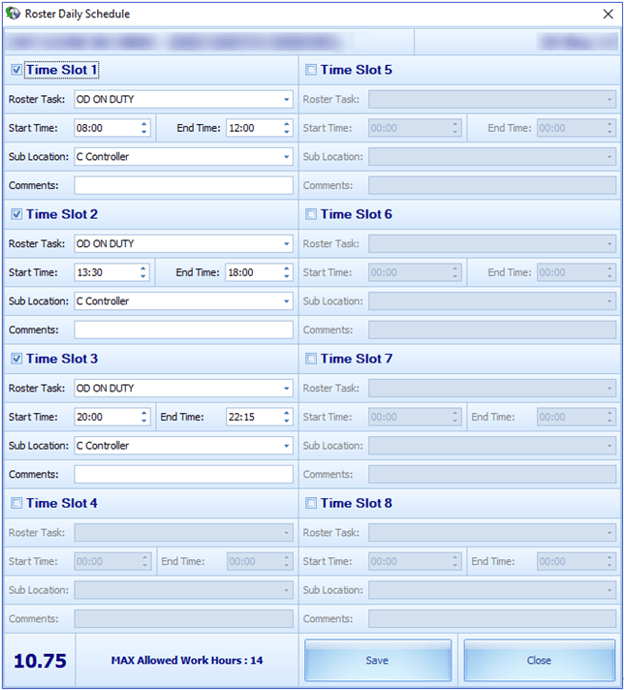
Task: Save the roster daily schedule
Action: (x=378, y=660)
